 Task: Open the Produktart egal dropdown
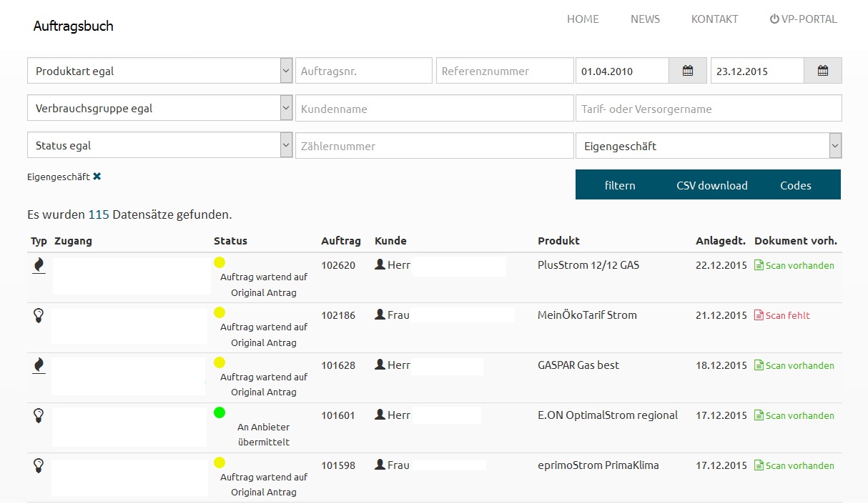(160, 71)
